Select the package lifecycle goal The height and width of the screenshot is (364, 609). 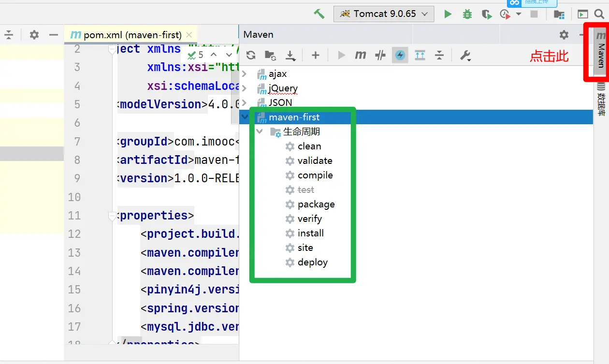pyautogui.click(x=316, y=204)
